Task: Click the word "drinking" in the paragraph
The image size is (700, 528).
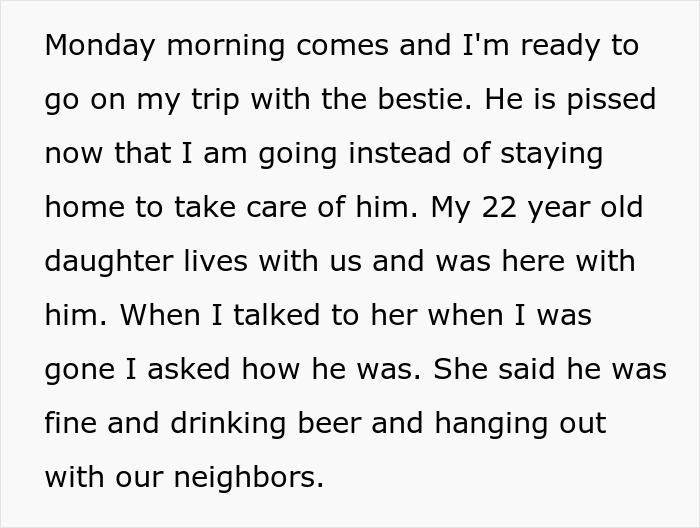Action: [225, 424]
